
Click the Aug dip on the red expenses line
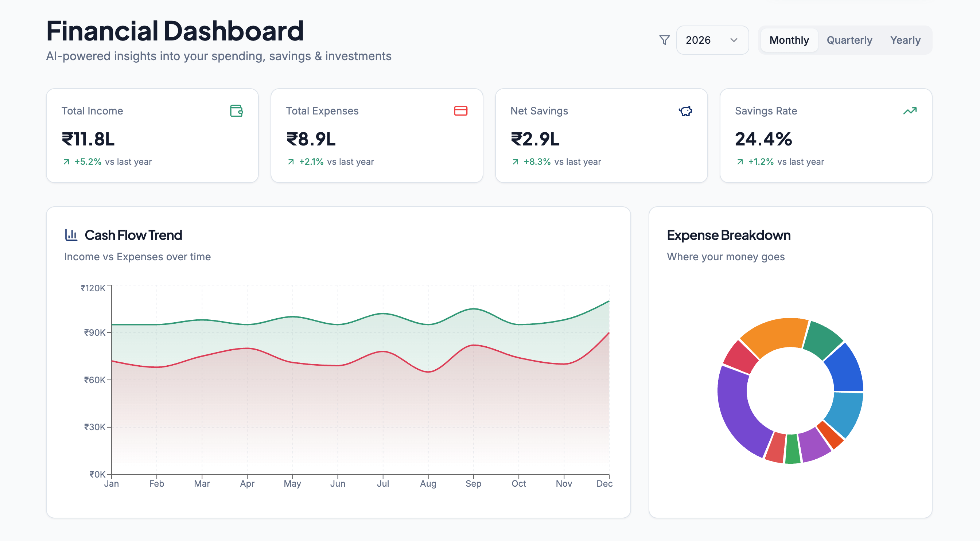pyautogui.click(x=428, y=372)
